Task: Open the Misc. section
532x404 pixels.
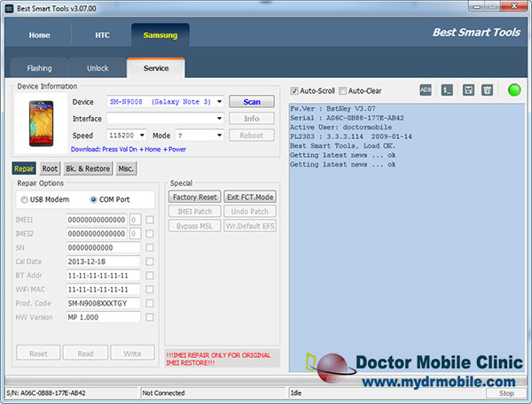Action: 126,168
